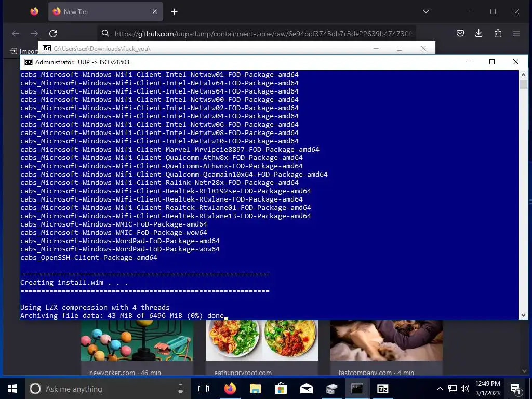The height and width of the screenshot is (399, 532).
Task: Close the UUP -> ISO console window
Action: point(516,62)
